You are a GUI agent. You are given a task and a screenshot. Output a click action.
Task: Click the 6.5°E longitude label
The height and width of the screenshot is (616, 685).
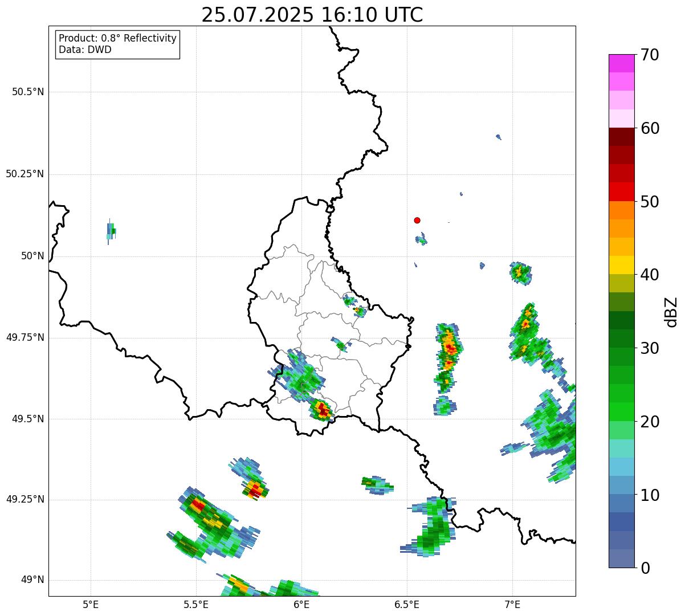pyautogui.click(x=407, y=604)
